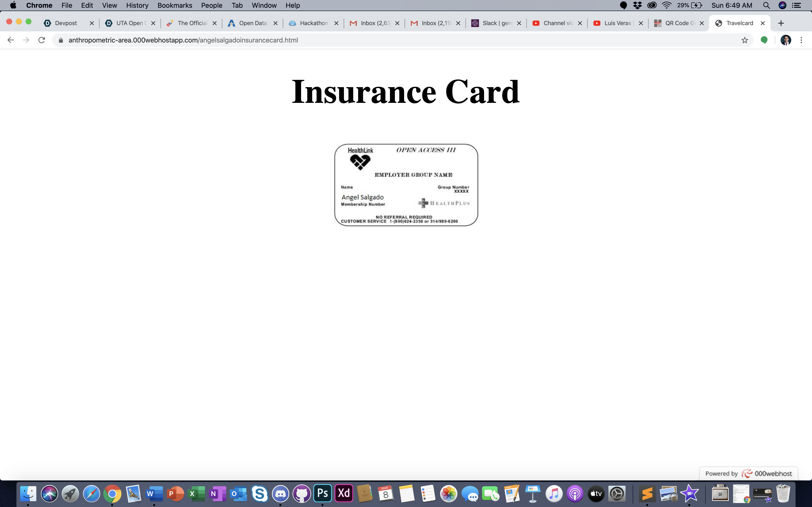
Task: Click the green extension icon in the toolbar
Action: (x=764, y=40)
